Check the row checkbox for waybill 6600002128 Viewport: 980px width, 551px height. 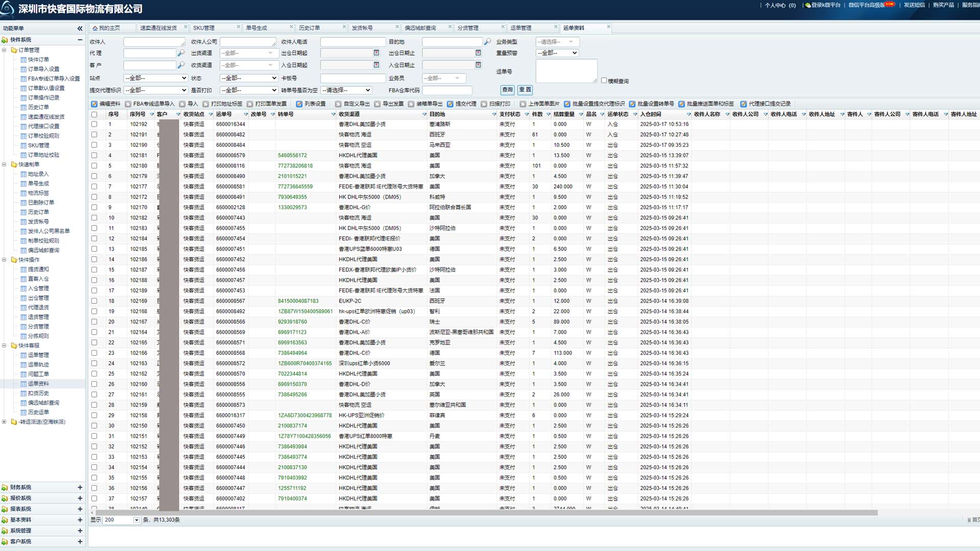[x=94, y=208]
